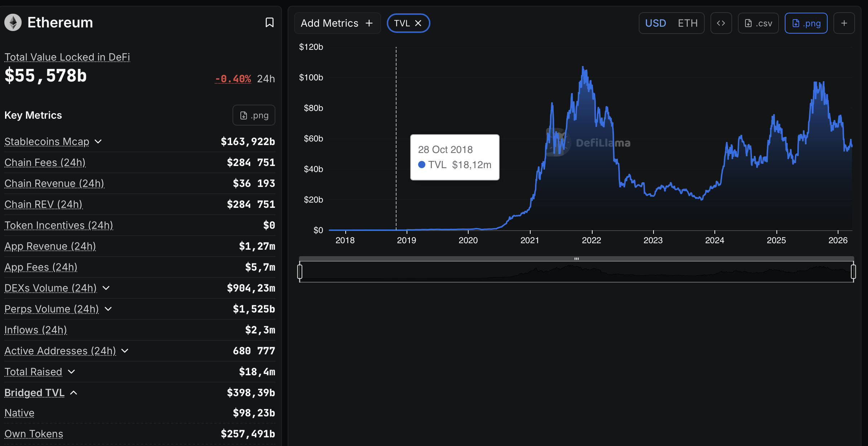
Task: Expand the DEXs Volume breakdown
Action: [106, 288]
